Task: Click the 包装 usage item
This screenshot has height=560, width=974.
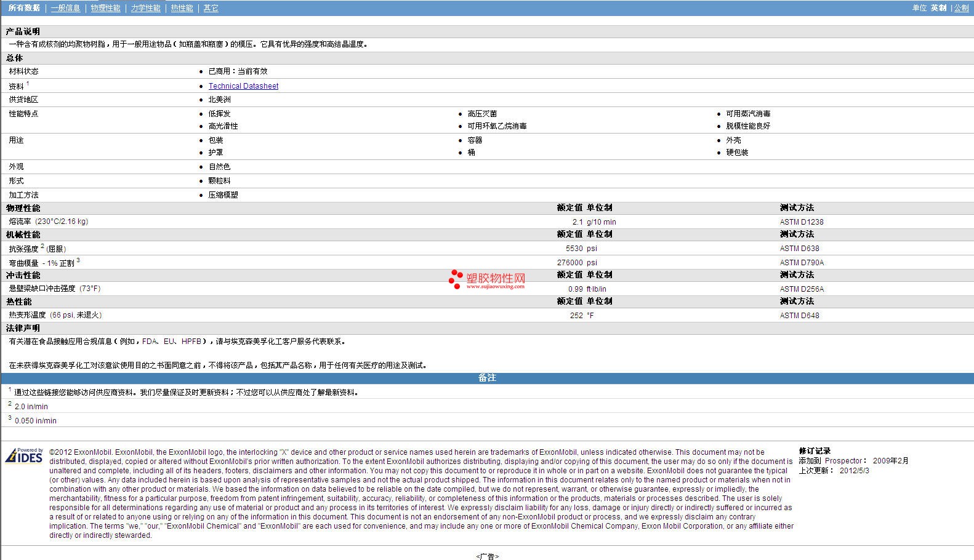Action: [x=215, y=140]
